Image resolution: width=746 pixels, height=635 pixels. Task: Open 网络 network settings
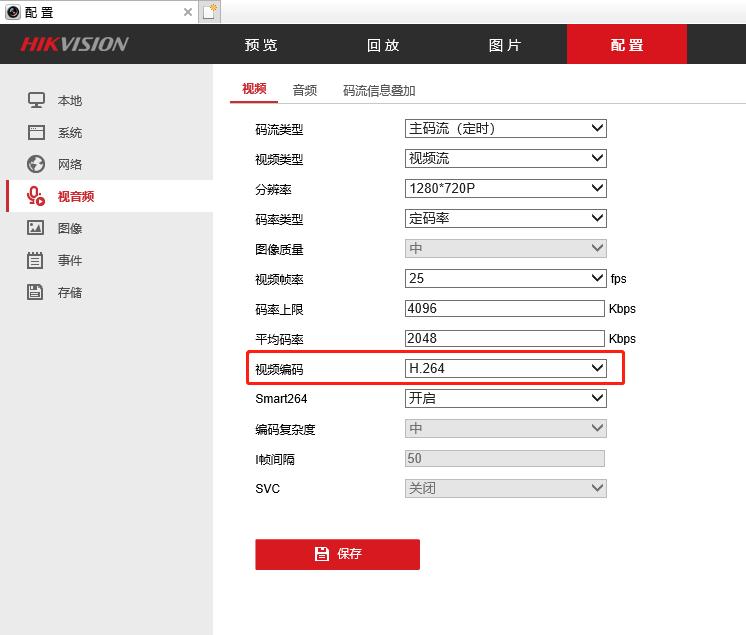coord(70,165)
